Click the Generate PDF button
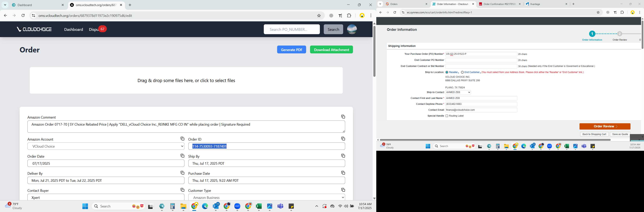Viewport: 644px width, 212px height. click(x=291, y=49)
